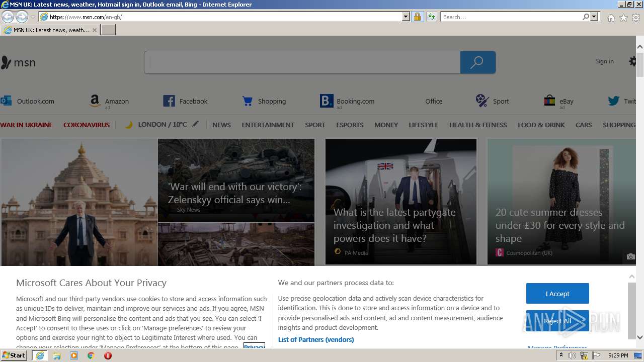Open the NEWS menu item
This screenshot has width=644, height=362.
[221, 125]
